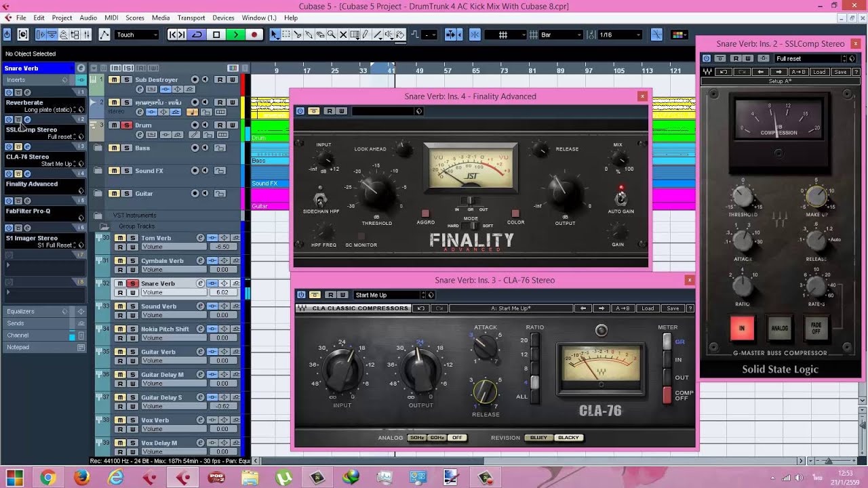The width and height of the screenshot is (868, 488).
Task: Go to previous marker transport button
Action: point(174,35)
